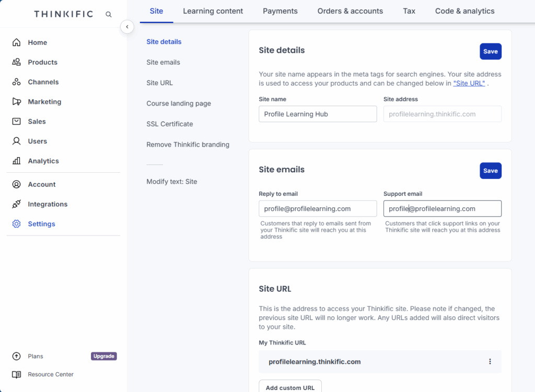Click the Products icon in sidebar
535x392 pixels.
(17, 62)
